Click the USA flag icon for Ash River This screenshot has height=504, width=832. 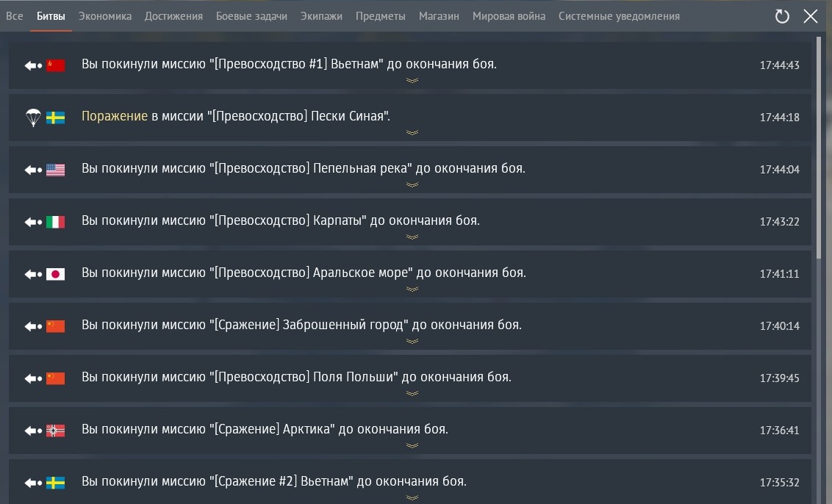(x=56, y=170)
